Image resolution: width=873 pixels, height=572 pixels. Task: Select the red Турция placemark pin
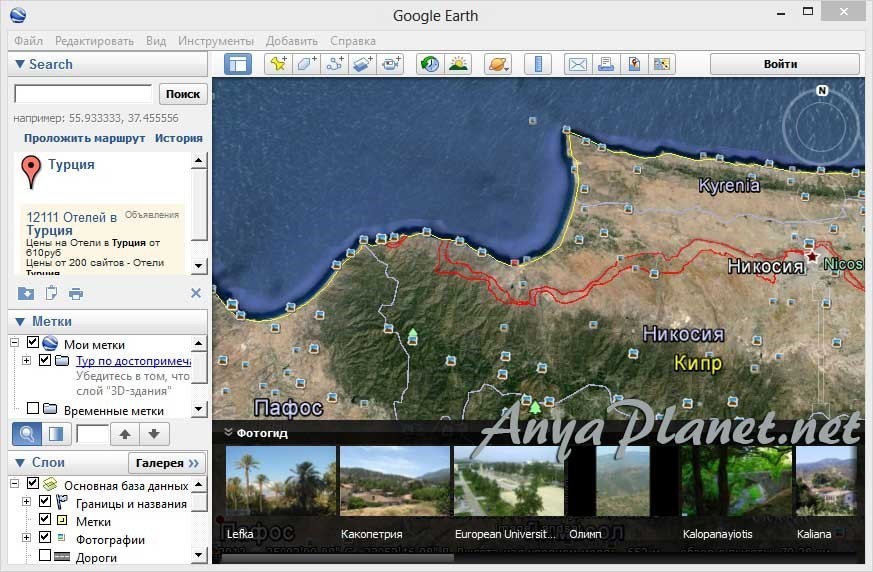tap(31, 172)
